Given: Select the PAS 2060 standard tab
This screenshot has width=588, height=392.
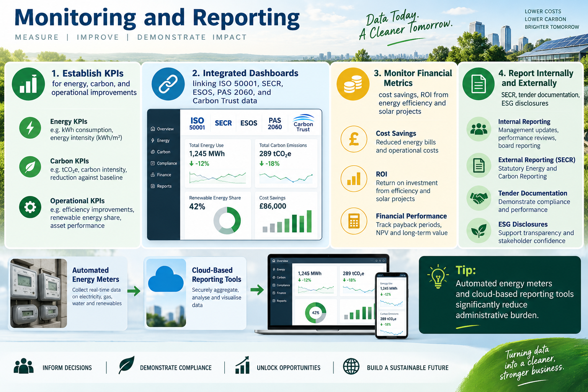Looking at the screenshot, I should [275, 123].
